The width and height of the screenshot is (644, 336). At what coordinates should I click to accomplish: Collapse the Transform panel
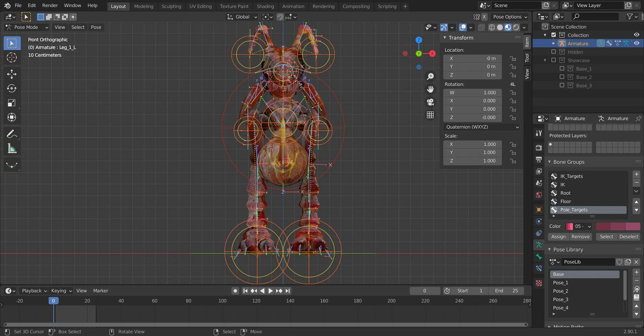[445, 38]
